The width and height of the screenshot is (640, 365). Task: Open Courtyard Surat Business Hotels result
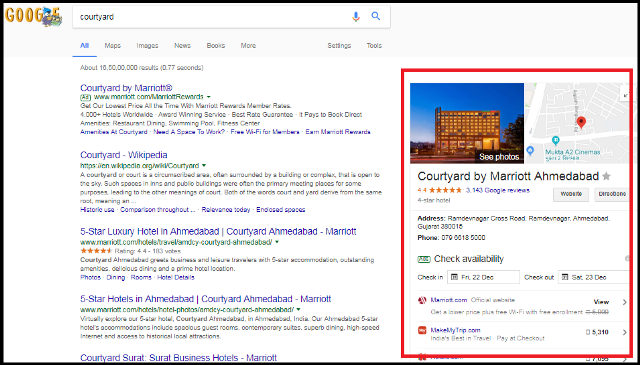[x=178, y=358]
